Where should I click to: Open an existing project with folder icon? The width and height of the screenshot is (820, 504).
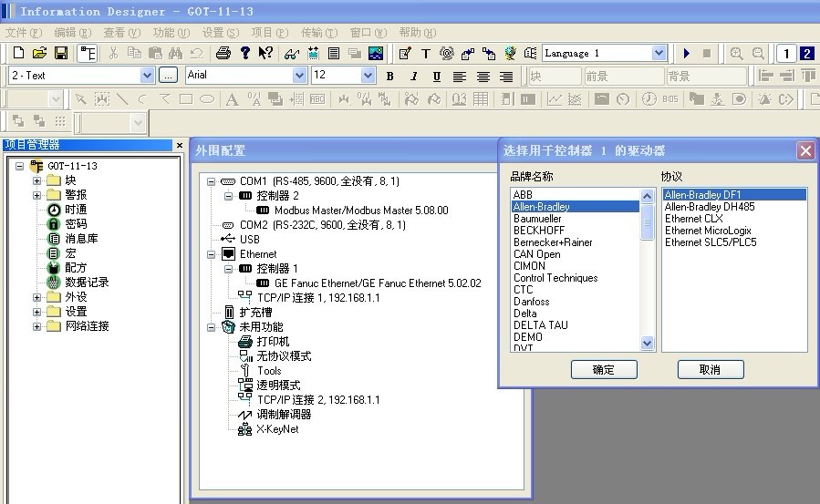tap(39, 53)
